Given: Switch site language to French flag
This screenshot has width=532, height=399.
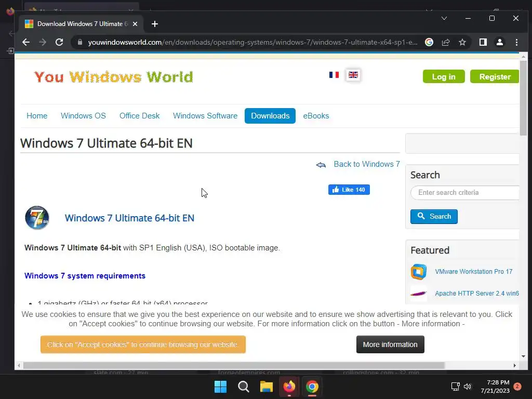Looking at the screenshot, I should (334, 75).
